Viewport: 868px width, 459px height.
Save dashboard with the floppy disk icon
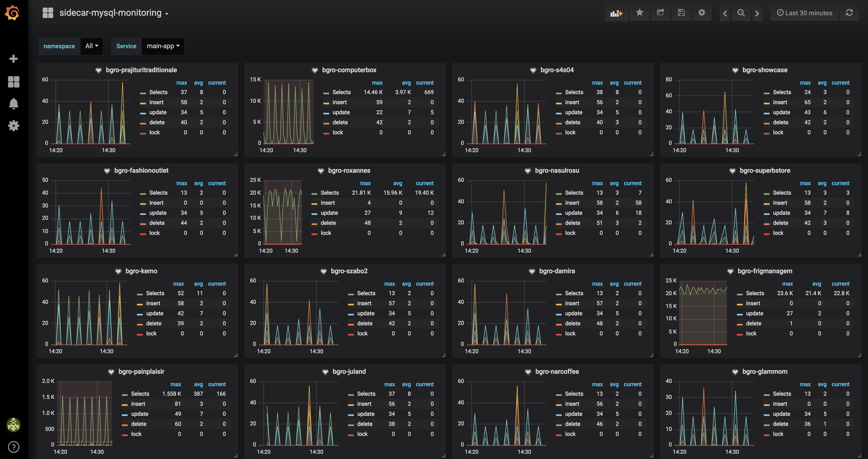coord(681,13)
